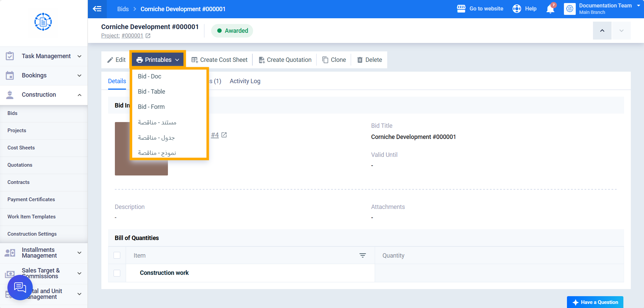The image size is (644, 308).
Task: Click the Bookings calendar icon
Action: 10,75
